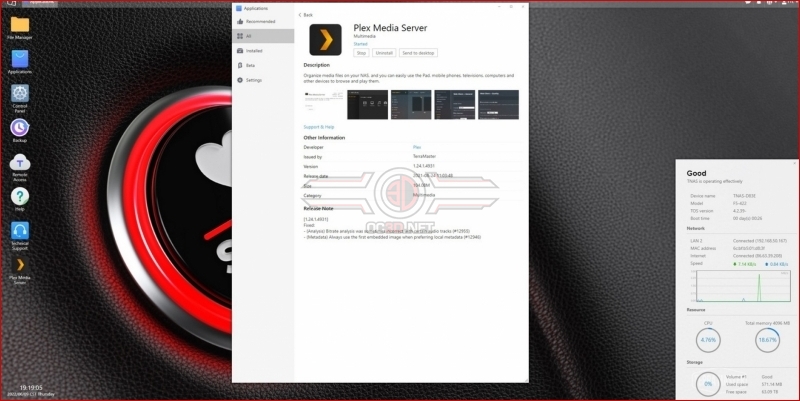Open the Beta section in sidebar
800x401 pixels.
coord(263,65)
